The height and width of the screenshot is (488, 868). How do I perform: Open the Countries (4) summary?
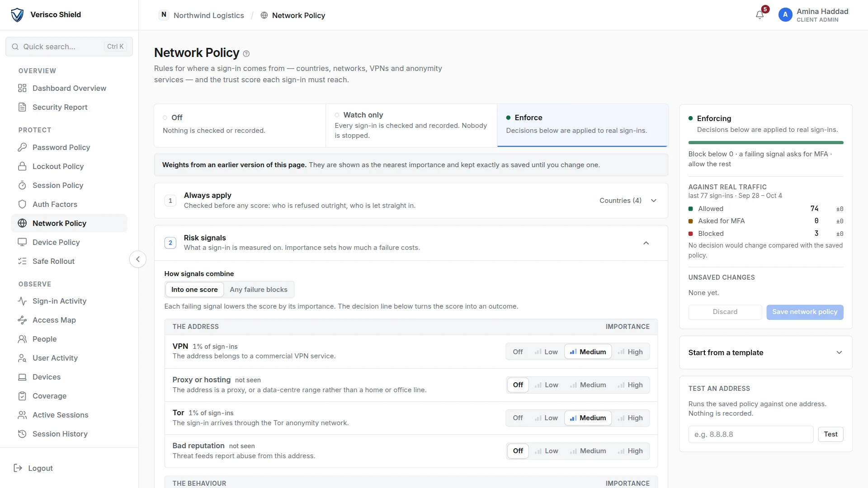620,201
